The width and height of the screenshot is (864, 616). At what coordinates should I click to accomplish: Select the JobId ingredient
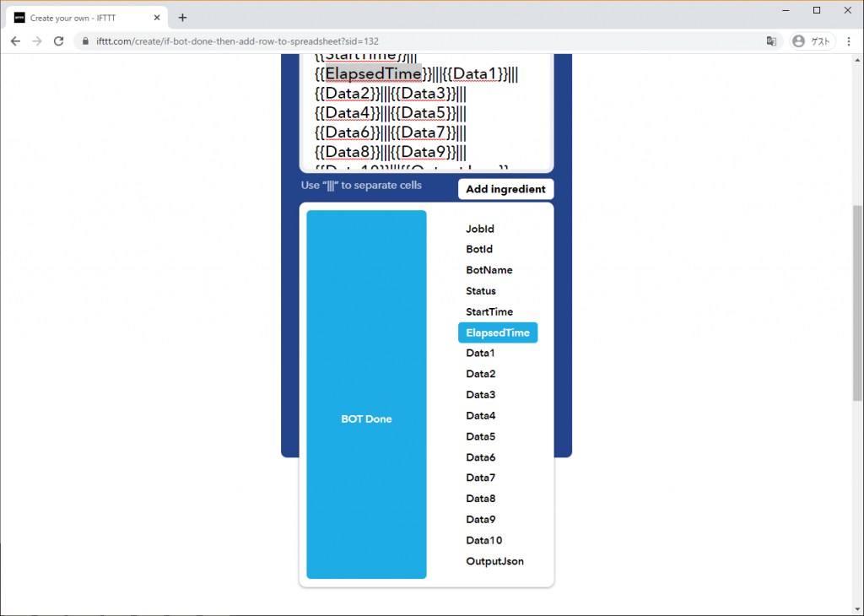coord(480,229)
